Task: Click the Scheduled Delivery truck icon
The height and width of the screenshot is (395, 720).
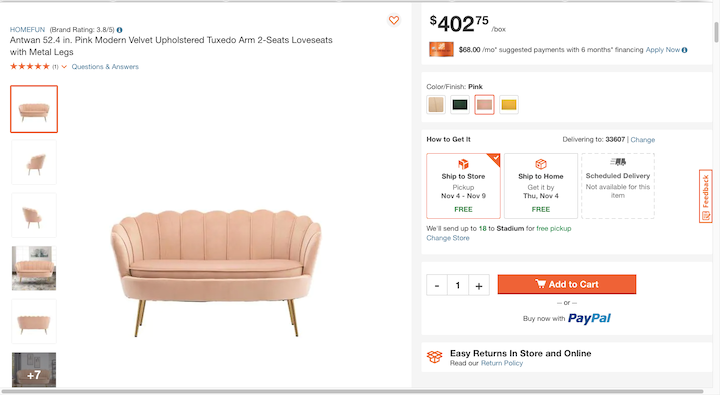Action: pyautogui.click(x=618, y=162)
